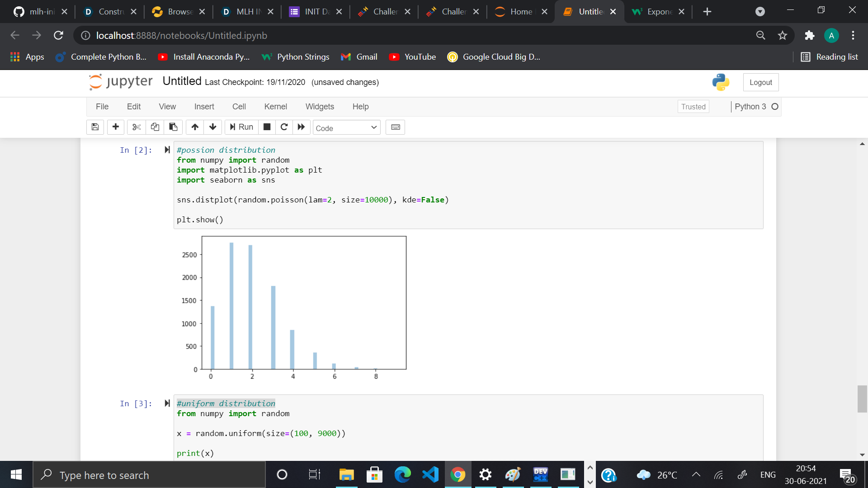
Task: Open the Kernel menu
Action: 275,107
